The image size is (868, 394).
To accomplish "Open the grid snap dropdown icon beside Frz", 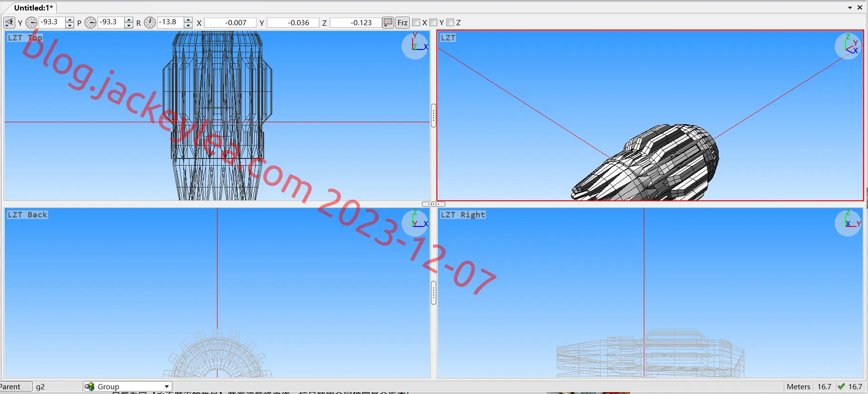I will [x=388, y=22].
